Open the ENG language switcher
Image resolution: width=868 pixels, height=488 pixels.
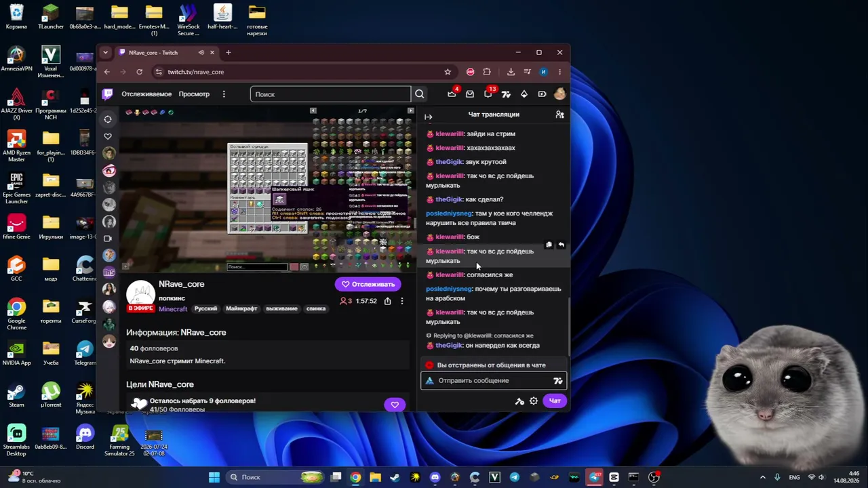(795, 477)
